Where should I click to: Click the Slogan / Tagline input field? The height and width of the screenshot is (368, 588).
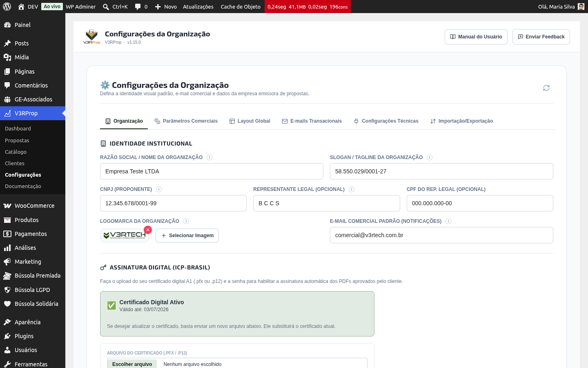tap(441, 171)
